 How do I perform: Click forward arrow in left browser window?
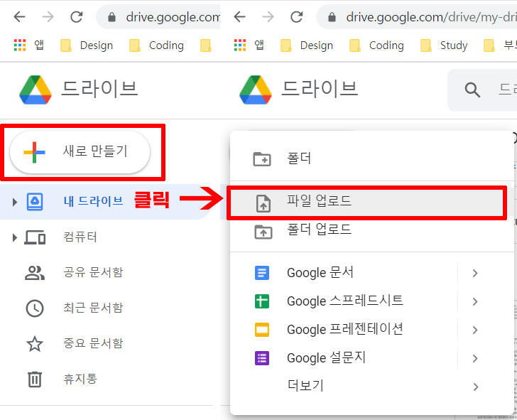coord(48,16)
